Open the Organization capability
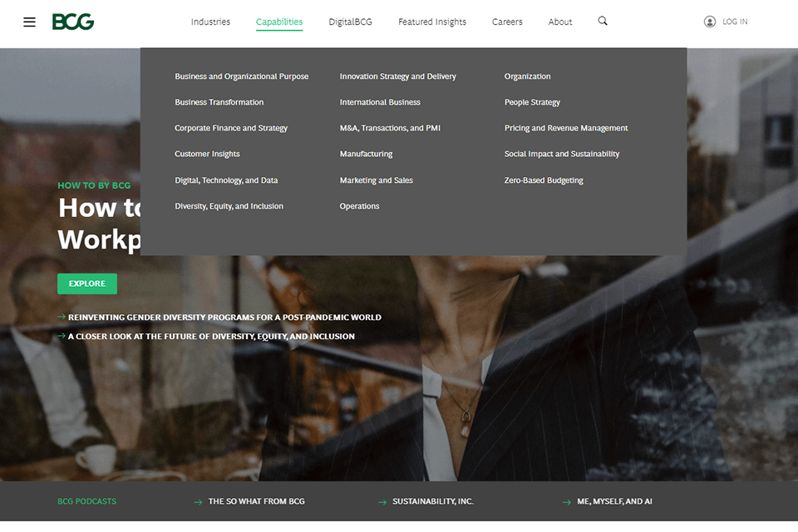 (528, 76)
